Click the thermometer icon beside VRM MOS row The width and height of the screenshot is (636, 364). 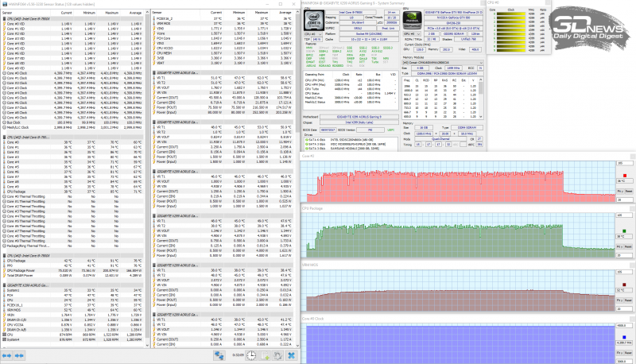point(5,310)
